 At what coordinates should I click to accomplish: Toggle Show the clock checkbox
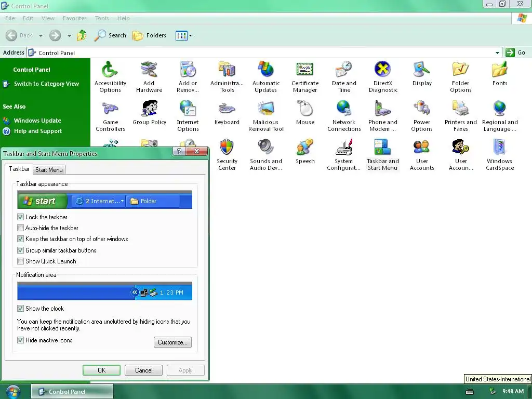point(20,309)
